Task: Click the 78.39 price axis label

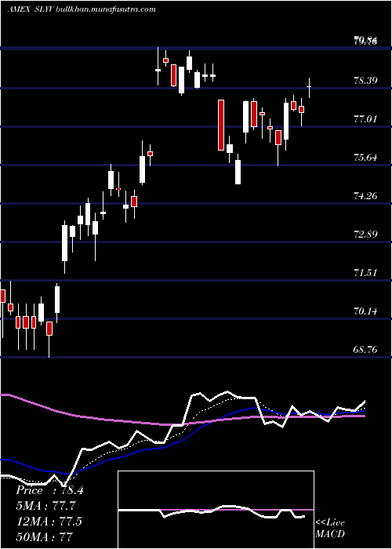Action: pyautogui.click(x=365, y=81)
